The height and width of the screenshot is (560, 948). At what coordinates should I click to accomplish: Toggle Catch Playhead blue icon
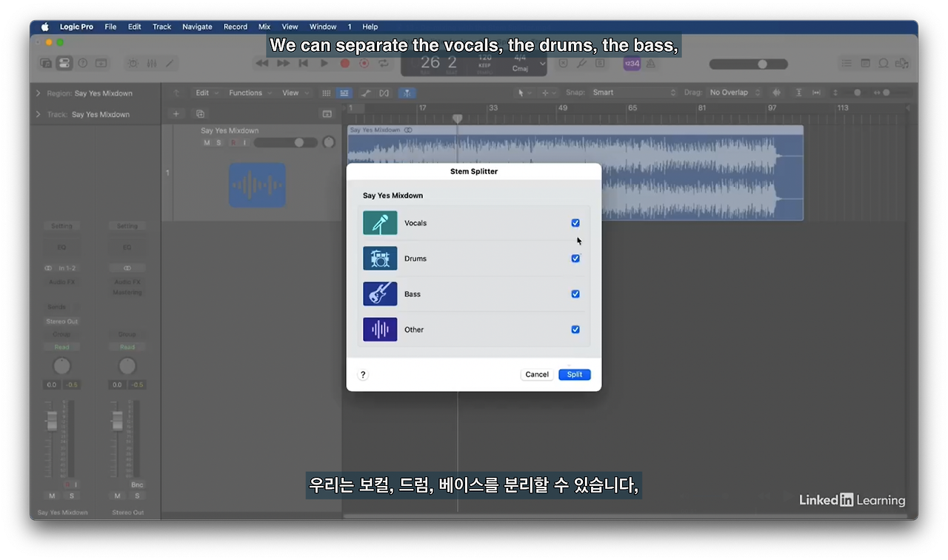407,93
